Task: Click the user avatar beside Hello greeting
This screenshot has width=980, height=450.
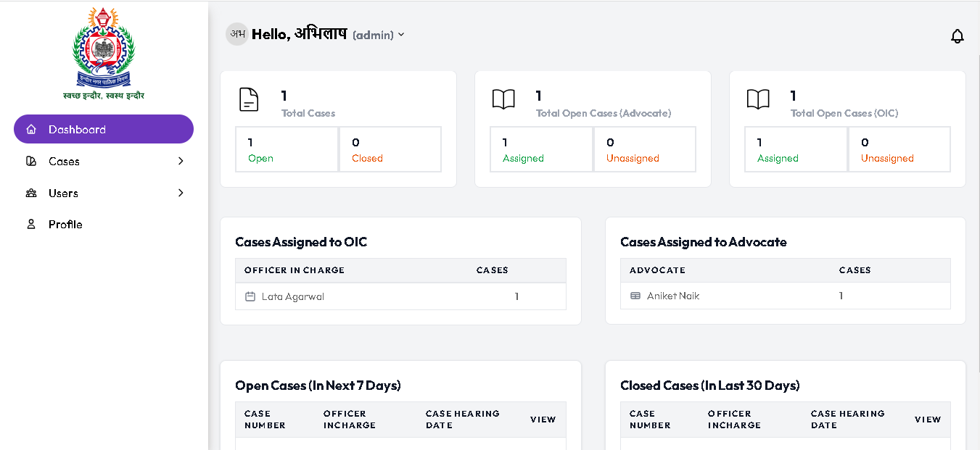Action: [x=236, y=34]
